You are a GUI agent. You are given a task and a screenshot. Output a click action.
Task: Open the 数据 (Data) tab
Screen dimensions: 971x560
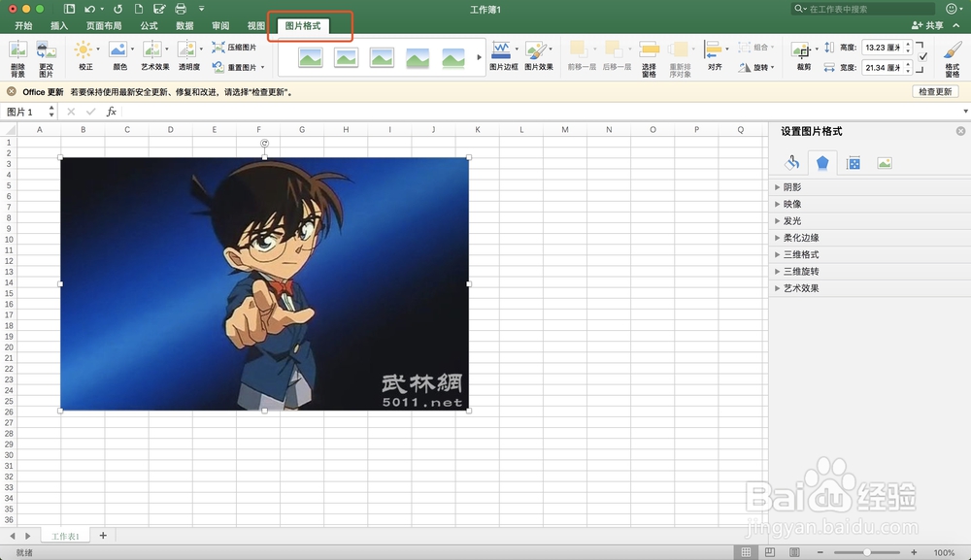coord(184,25)
